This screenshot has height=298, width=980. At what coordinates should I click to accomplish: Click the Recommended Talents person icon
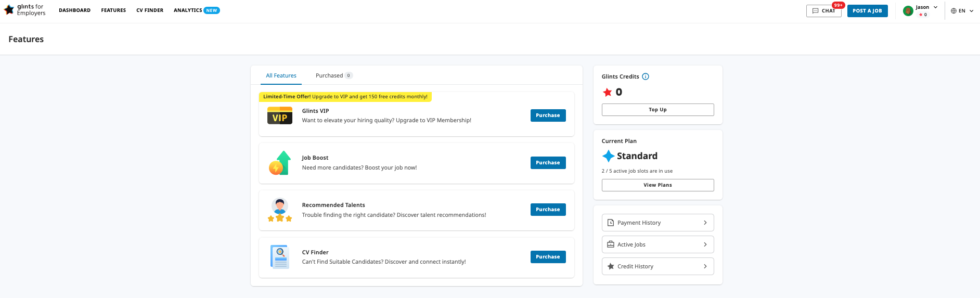pyautogui.click(x=280, y=210)
